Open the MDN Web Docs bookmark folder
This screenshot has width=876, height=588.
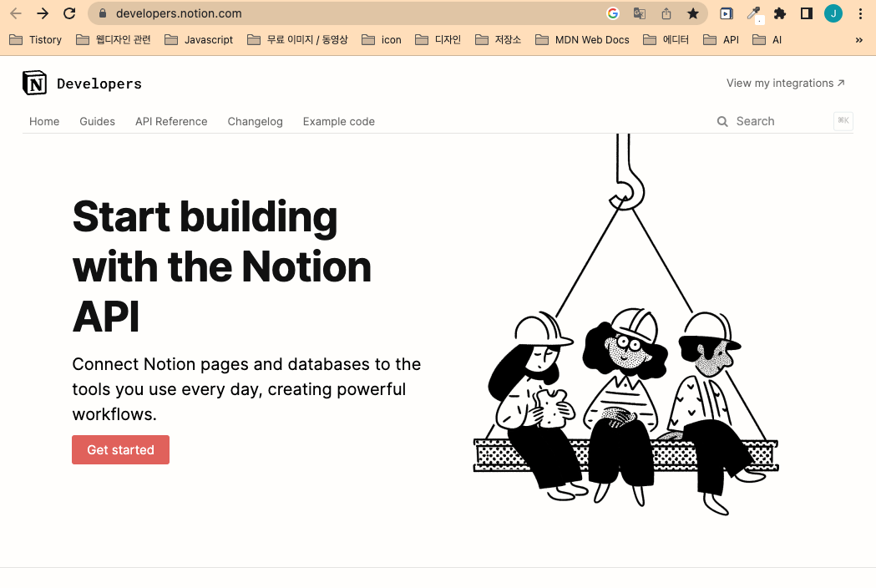(582, 40)
